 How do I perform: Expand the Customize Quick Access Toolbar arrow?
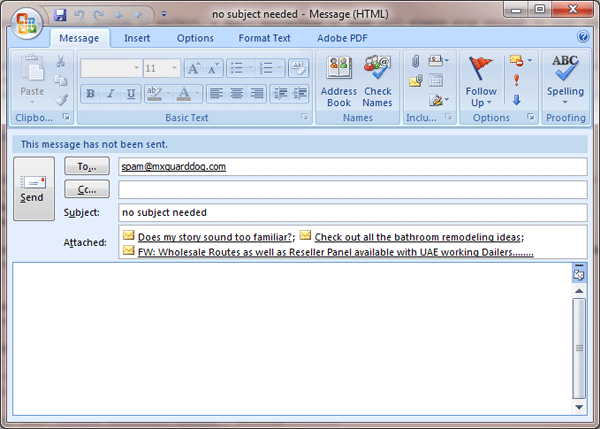[x=164, y=16]
